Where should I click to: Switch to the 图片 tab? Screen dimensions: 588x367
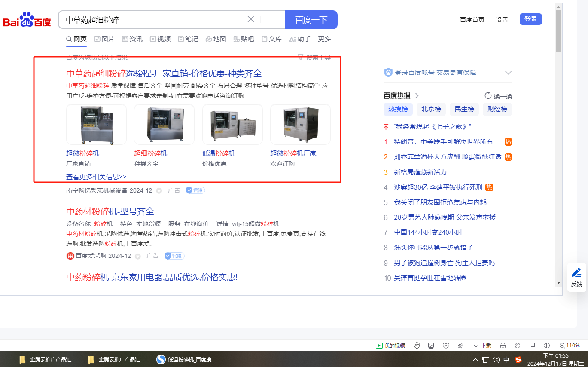point(104,39)
